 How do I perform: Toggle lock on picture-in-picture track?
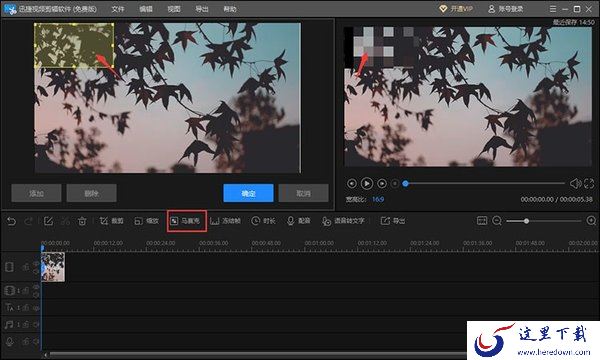pos(26,291)
